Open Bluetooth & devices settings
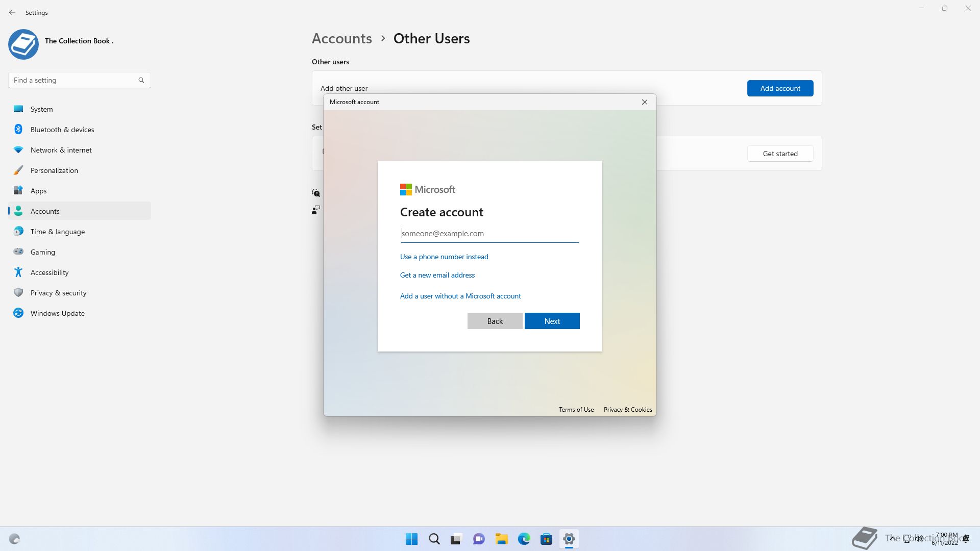980x551 pixels. (x=62, y=130)
